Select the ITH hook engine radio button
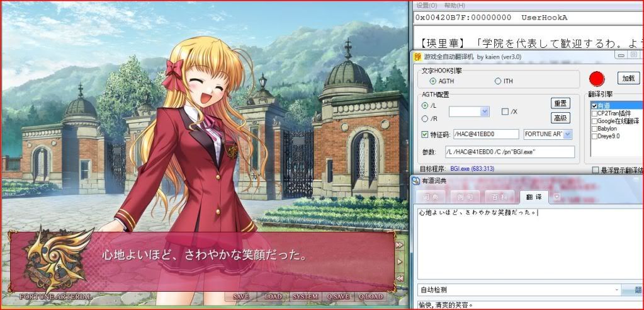The width and height of the screenshot is (644, 310). coord(498,81)
